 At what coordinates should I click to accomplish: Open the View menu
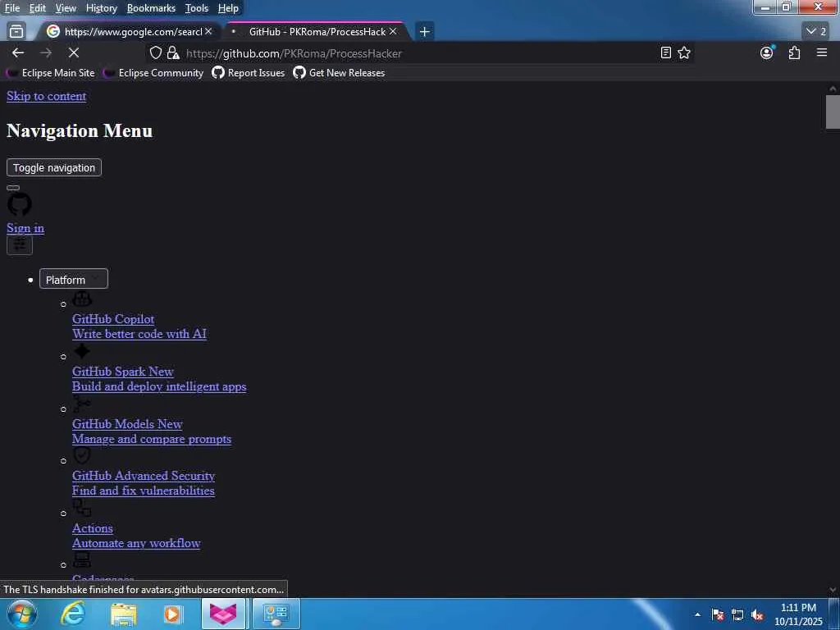[66, 8]
